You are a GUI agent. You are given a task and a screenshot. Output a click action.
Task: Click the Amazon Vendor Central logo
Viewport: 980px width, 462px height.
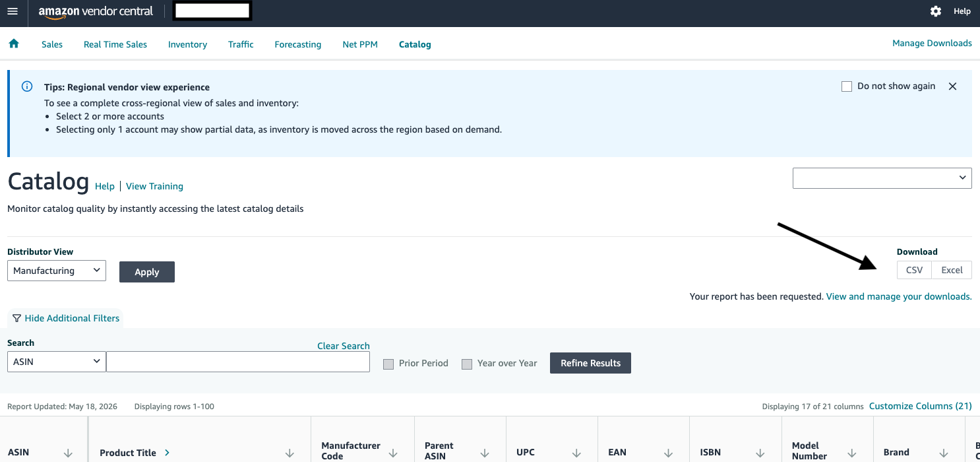coord(96,12)
